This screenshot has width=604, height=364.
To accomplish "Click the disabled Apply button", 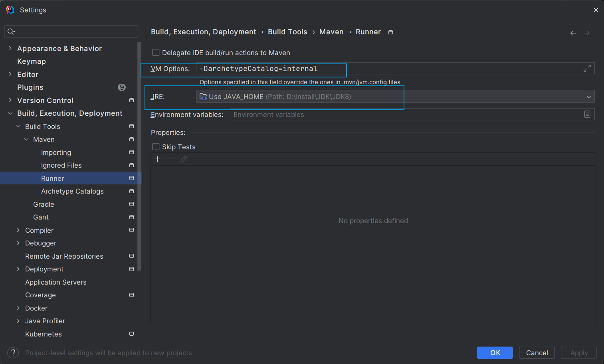I will tap(579, 352).
